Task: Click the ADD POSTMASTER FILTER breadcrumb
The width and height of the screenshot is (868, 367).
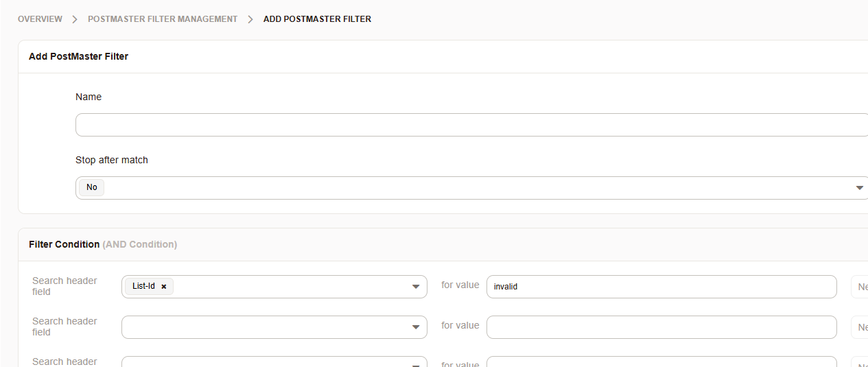Action: 317,19
